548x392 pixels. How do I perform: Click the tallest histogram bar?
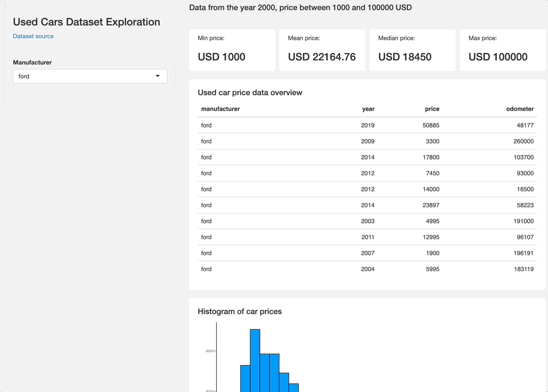(x=255, y=360)
